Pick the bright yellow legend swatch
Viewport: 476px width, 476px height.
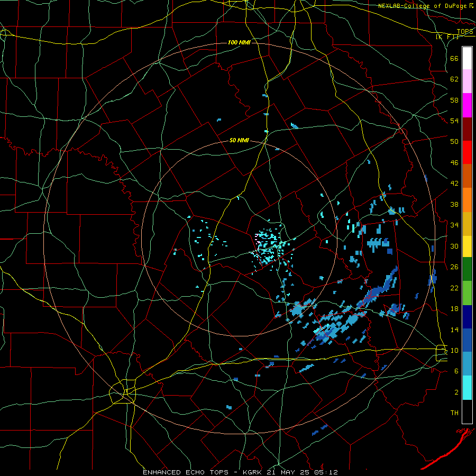(467, 246)
